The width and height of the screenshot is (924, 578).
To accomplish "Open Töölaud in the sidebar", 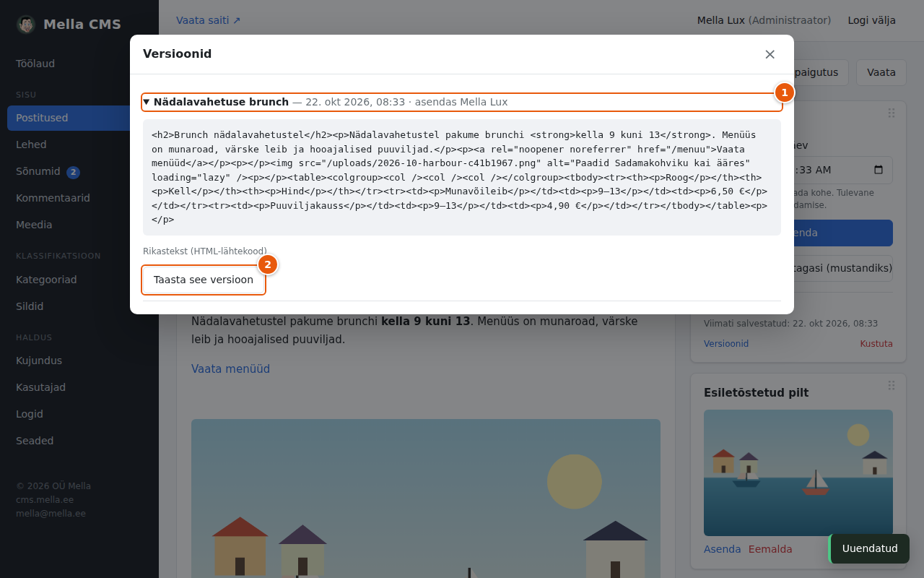I will pyautogui.click(x=79, y=64).
